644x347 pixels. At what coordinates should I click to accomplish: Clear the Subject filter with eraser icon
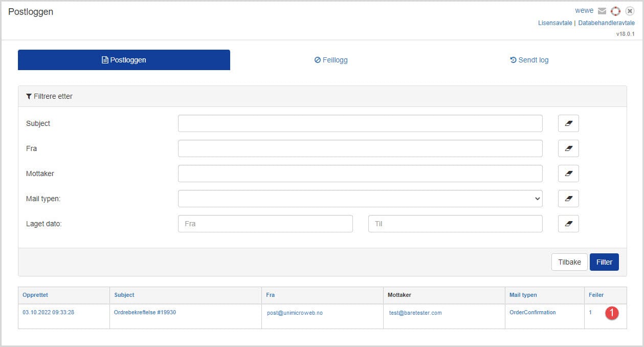coord(568,123)
